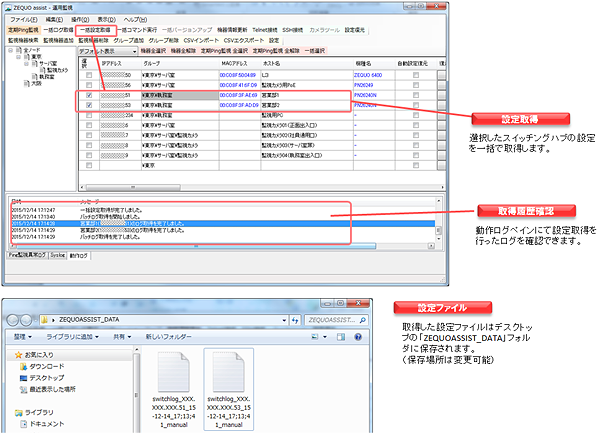Click the 全ノード tree node icon
The image size is (600, 433).
[x=19, y=50]
